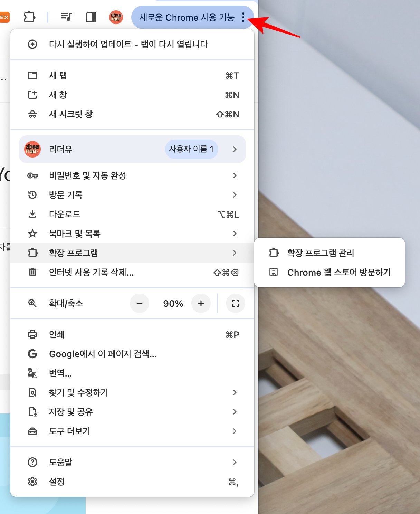Enter fullscreen with the fullscreen icon button
The image size is (420, 514).
[236, 303]
